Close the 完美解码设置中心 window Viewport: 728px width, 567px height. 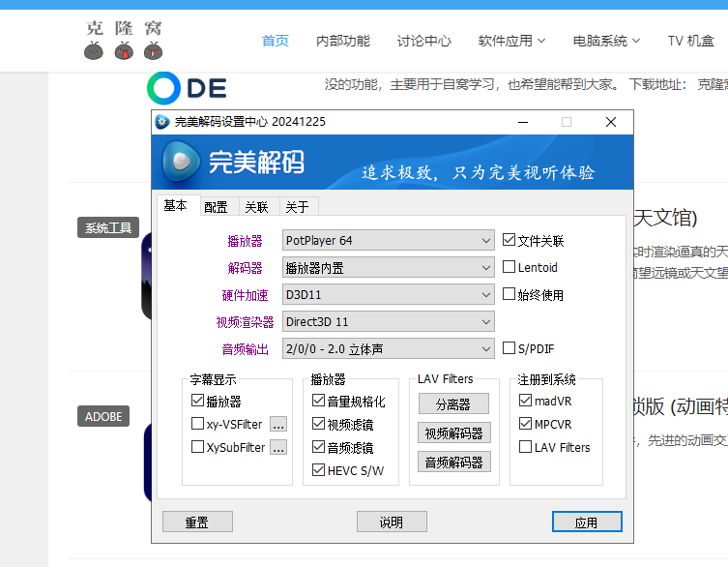(x=611, y=122)
